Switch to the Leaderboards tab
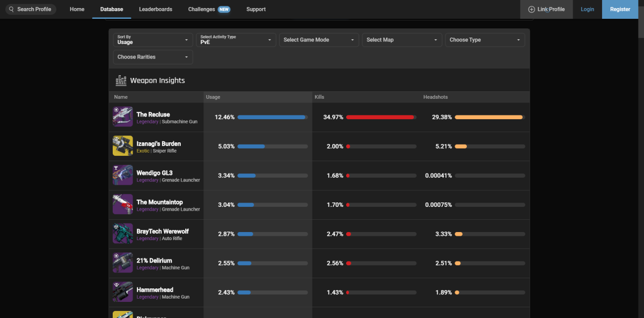 (x=156, y=9)
